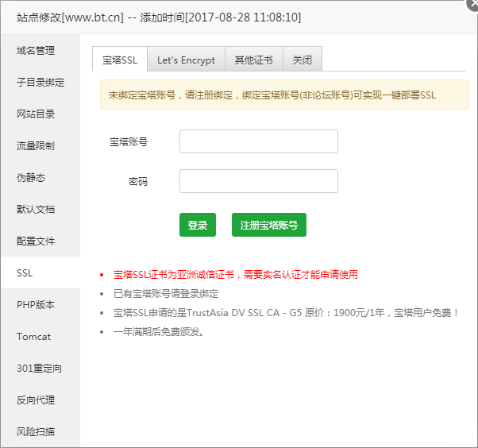This screenshot has width=478, height=448.
Task: Focus the 密码 input field
Action: (x=259, y=181)
